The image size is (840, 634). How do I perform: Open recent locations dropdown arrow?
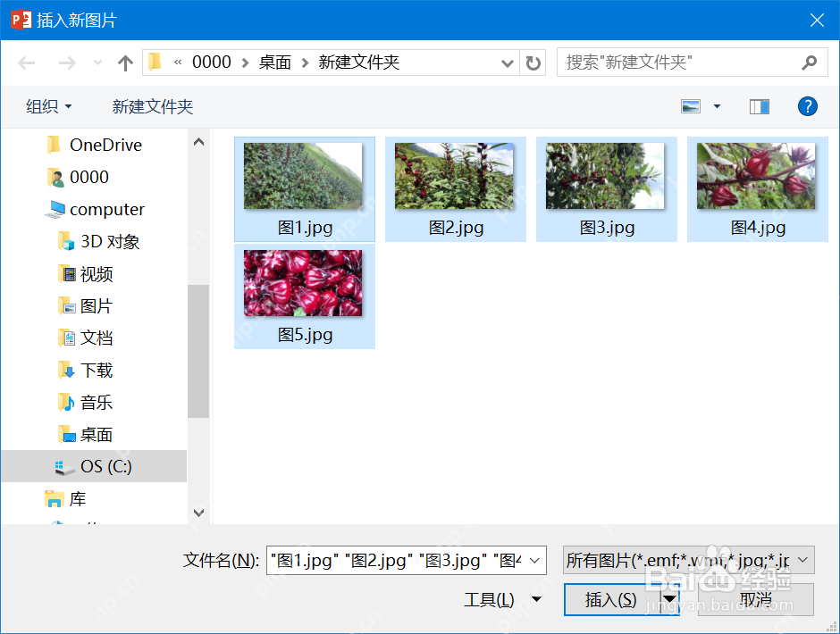(97, 63)
